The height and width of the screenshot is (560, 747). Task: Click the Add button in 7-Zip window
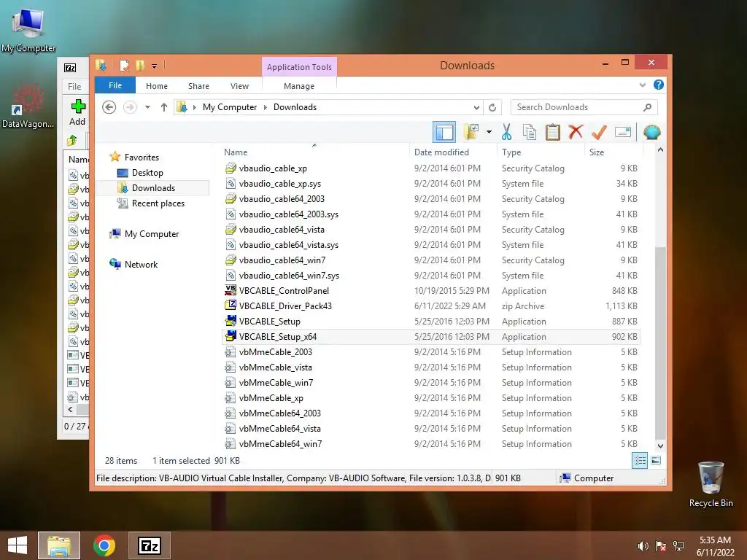(x=77, y=112)
